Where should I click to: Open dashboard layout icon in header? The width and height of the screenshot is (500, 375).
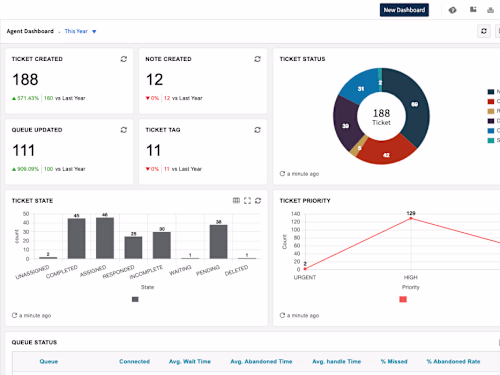coord(473,9)
